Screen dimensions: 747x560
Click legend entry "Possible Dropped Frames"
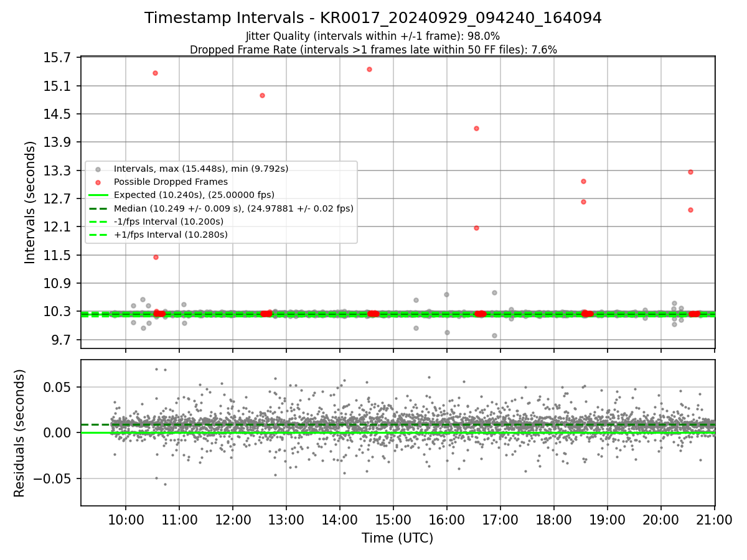coord(170,182)
